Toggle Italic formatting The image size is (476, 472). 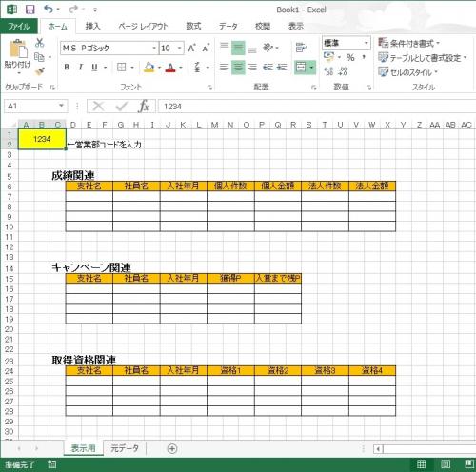click(x=81, y=67)
